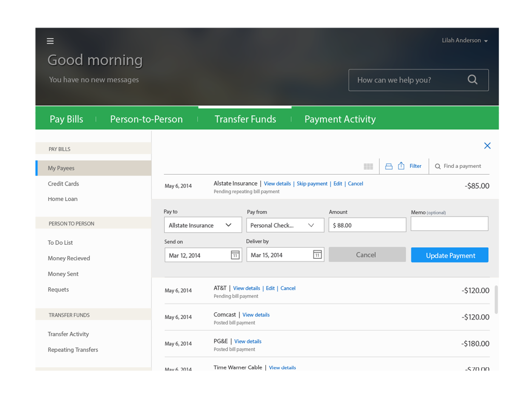
Task: Open the Person-to-Person tab
Action: (146, 119)
